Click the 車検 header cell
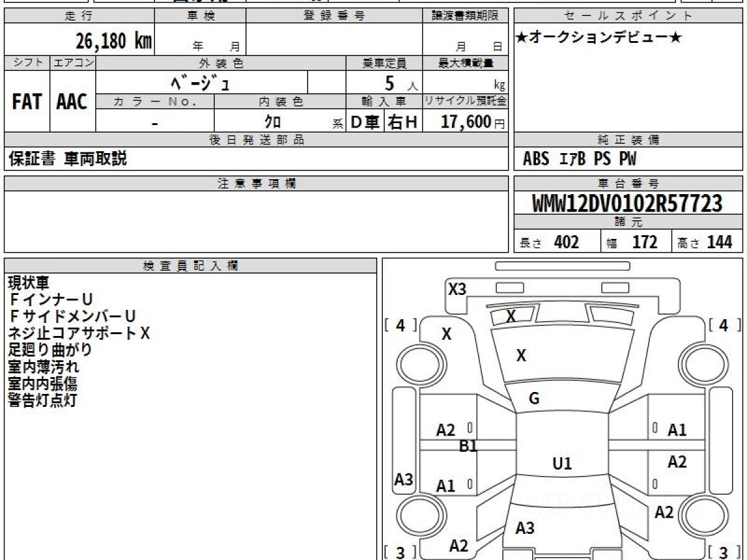The width and height of the screenshot is (747, 560). pos(200,17)
